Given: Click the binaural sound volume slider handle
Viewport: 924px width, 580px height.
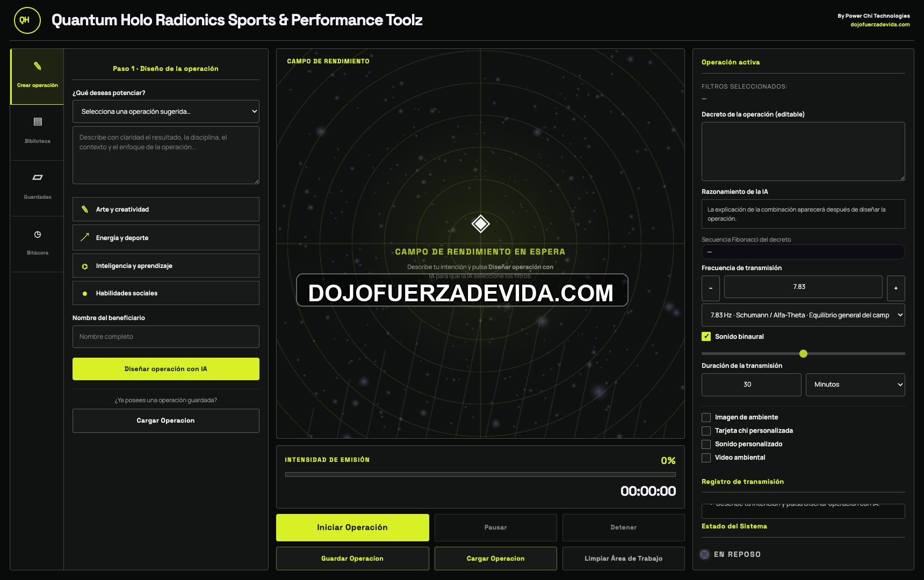Looking at the screenshot, I should (x=803, y=353).
